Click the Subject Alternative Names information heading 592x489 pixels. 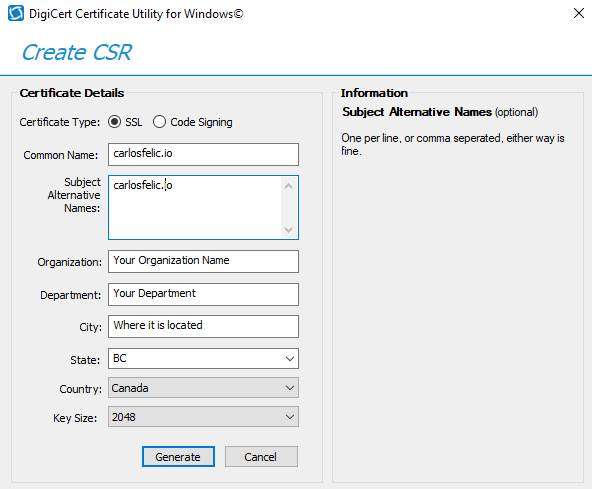click(417, 112)
